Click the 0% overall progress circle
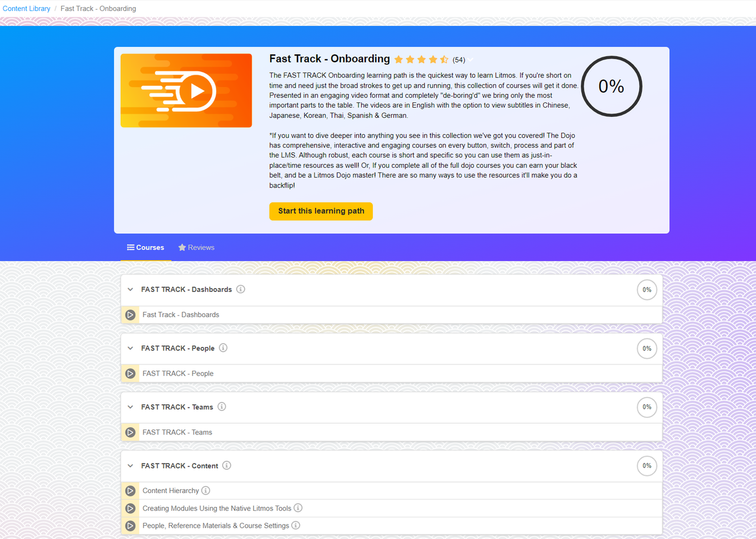Screen dimensions: 756x539 611,86
